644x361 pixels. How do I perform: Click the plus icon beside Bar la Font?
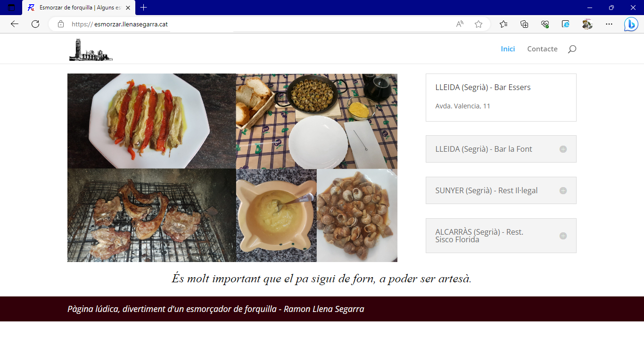[563, 149]
